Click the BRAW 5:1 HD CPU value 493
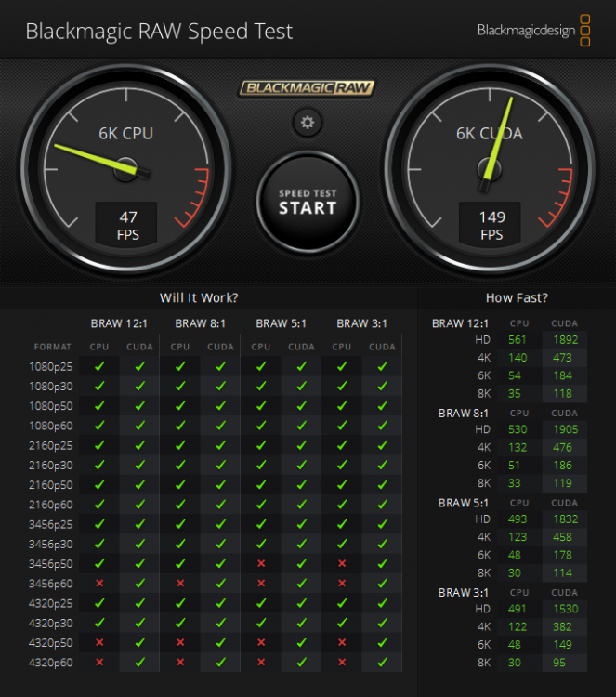Image resolution: width=616 pixels, height=697 pixels. pyautogui.click(x=518, y=519)
